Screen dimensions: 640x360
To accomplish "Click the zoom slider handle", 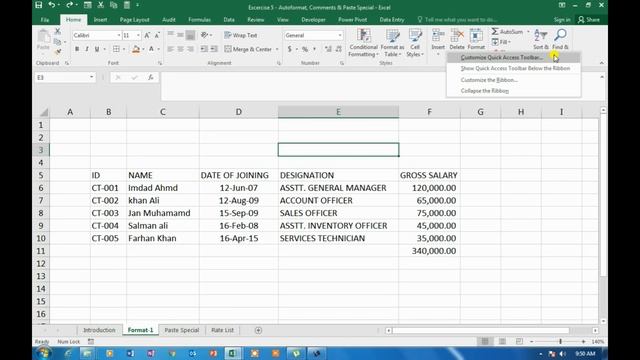I will click(x=560, y=341).
